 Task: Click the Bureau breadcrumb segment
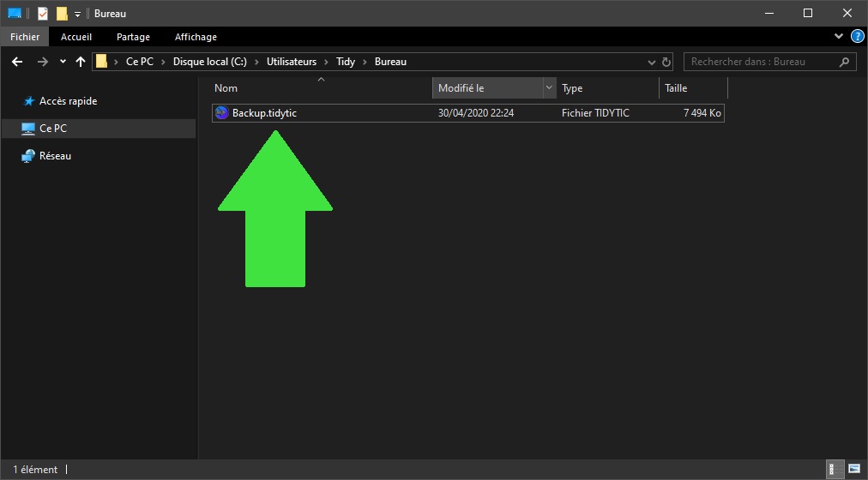click(x=390, y=62)
